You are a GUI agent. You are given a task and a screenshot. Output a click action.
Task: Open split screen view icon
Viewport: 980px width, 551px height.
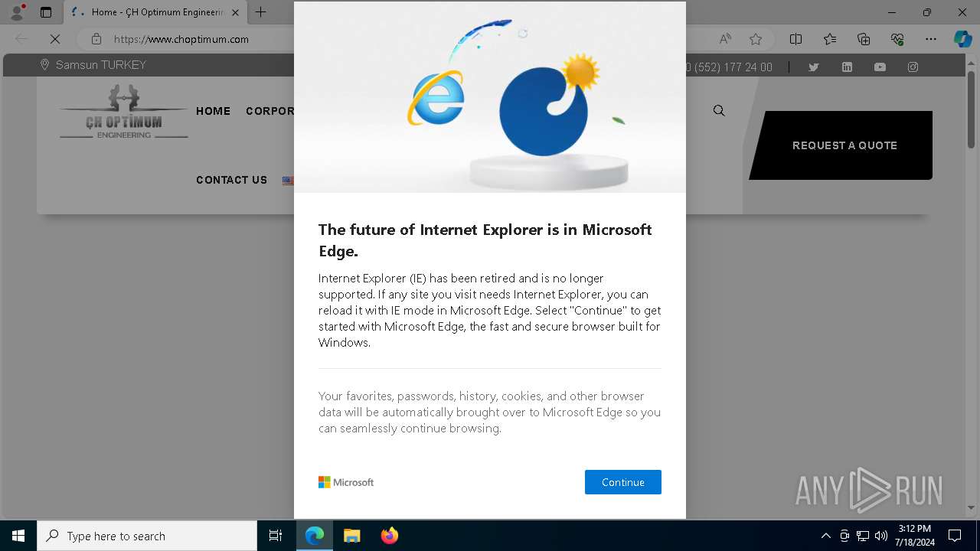[x=795, y=39]
